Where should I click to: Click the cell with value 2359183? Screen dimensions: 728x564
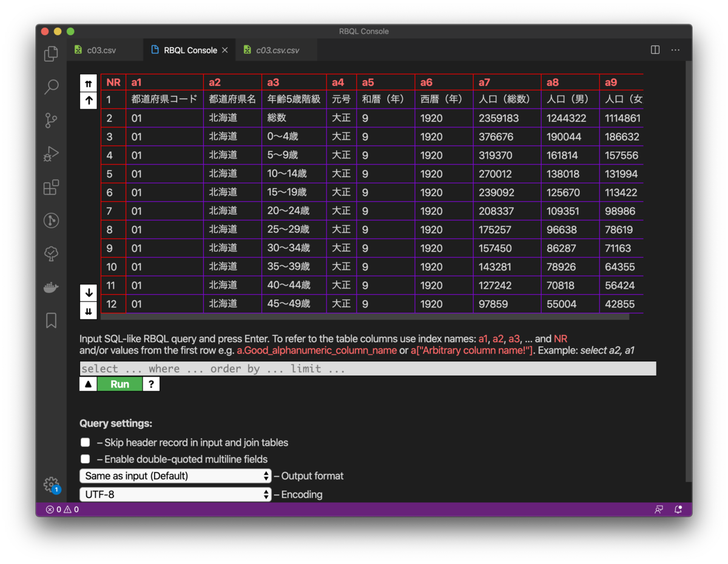[x=507, y=118]
